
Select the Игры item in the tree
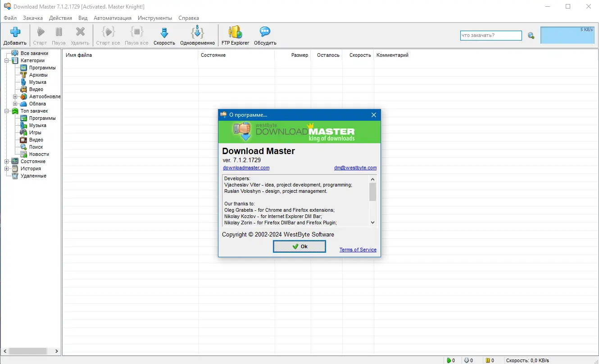pos(35,132)
